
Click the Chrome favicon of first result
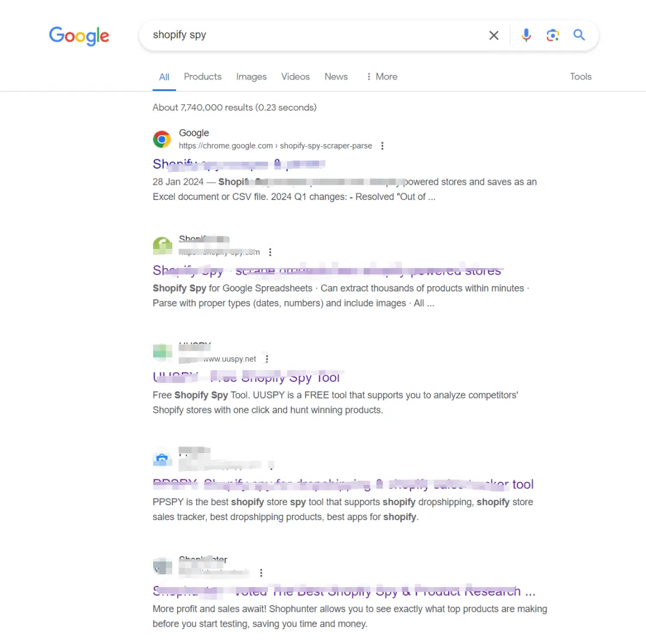[162, 139]
